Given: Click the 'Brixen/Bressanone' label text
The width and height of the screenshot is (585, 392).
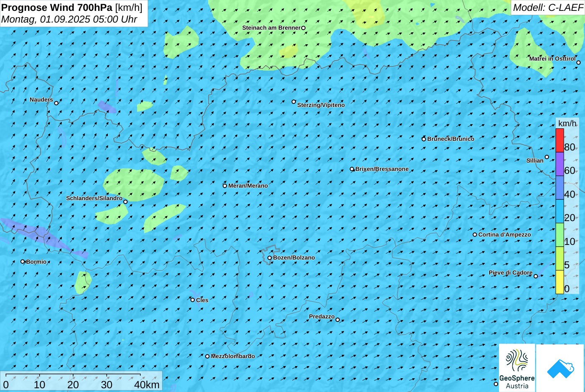Looking at the screenshot, I should [382, 169].
